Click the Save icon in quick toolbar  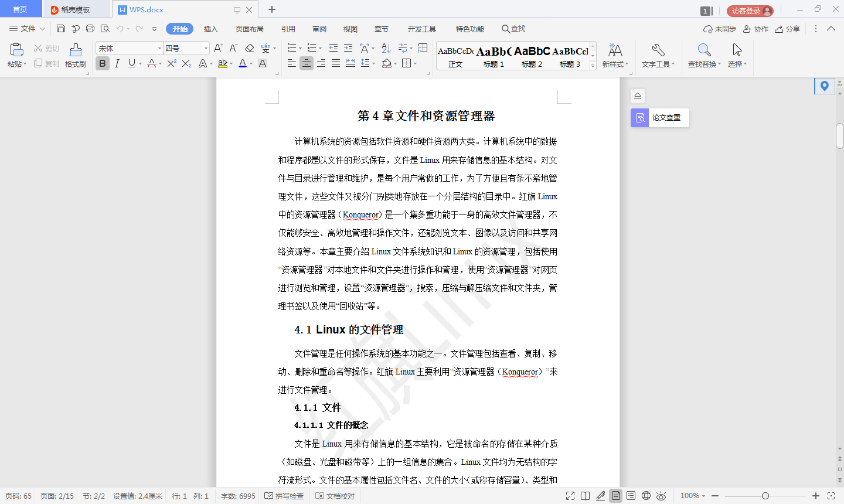[61, 28]
